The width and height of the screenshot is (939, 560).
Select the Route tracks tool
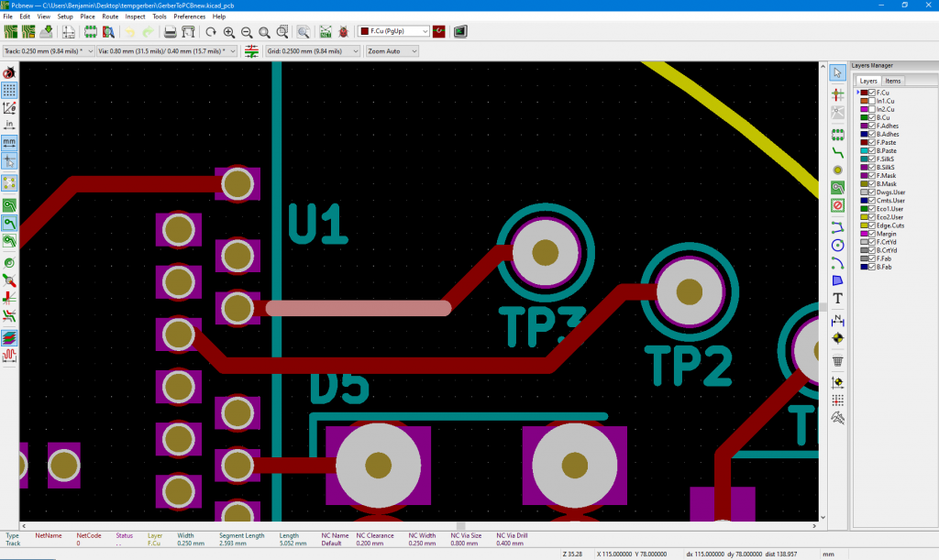point(837,152)
